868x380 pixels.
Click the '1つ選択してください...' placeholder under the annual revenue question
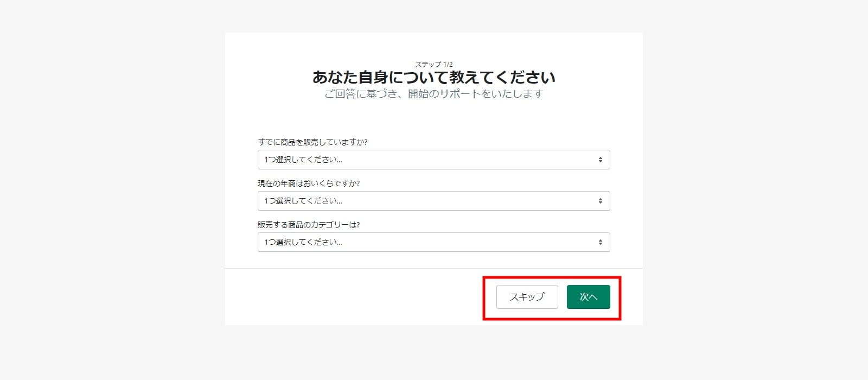(303, 201)
